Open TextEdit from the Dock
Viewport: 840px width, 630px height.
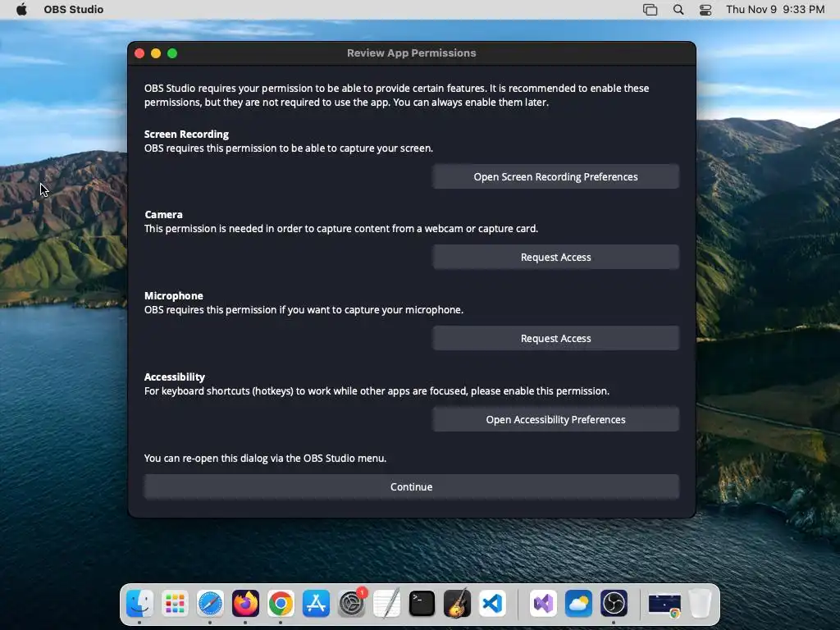point(387,604)
